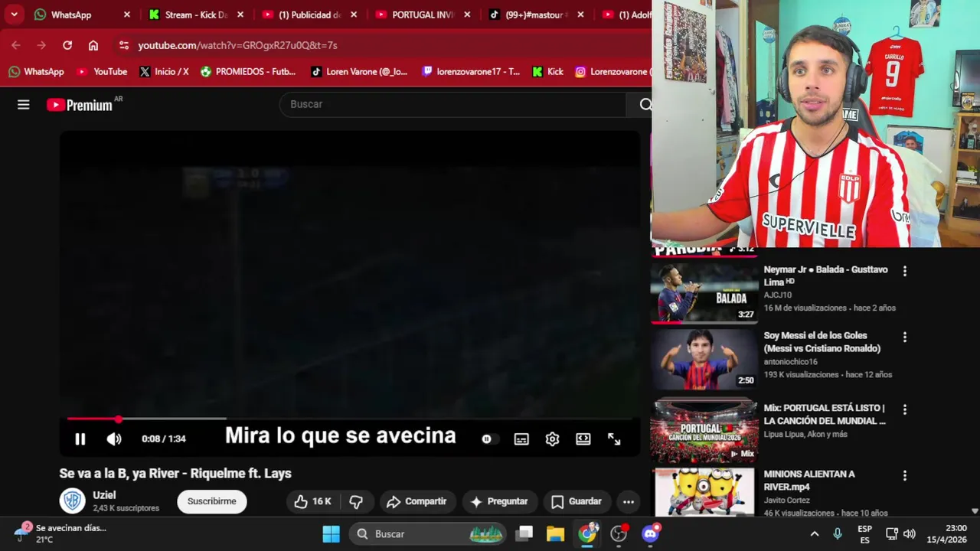Screen dimensions: 980x551
Task: Show hidden system tray icons chevron
Action: (815, 533)
